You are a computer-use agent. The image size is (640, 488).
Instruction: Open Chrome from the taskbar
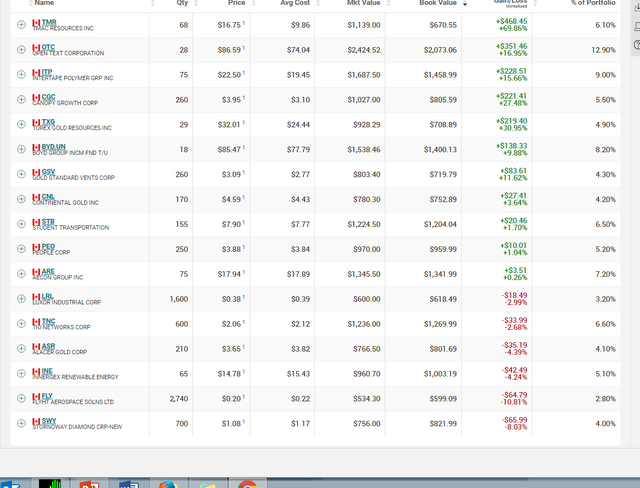[247, 484]
